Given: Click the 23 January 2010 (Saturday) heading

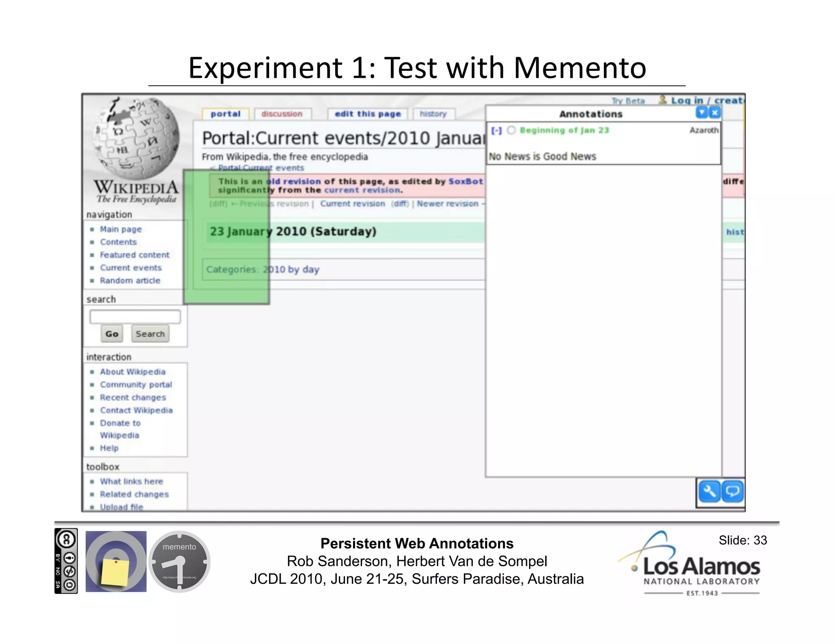Looking at the screenshot, I should point(293,232).
